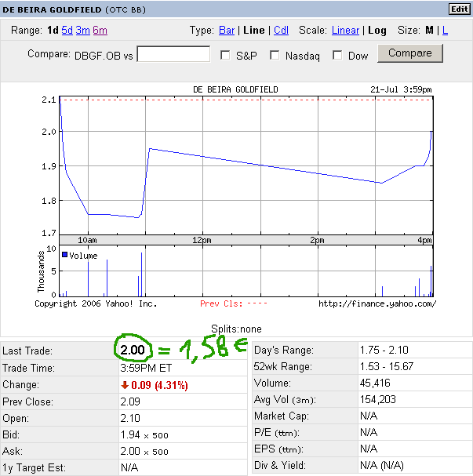Click the Log scale label
This screenshot has width=473, height=476.
377,31
